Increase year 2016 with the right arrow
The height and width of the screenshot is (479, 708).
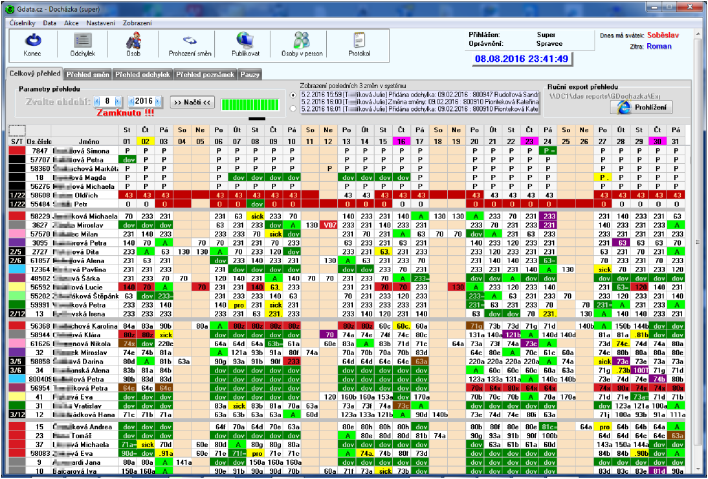(159, 102)
